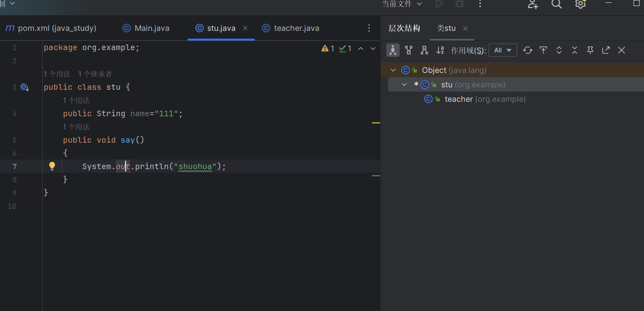Switch to subtypes hierarchy
644x311 pixels.
coord(424,50)
